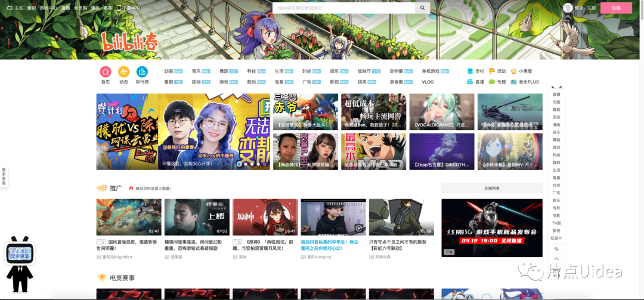
Task: Open the 【宝可梦19】神兽大乱斗 thumbnail
Action: click(x=305, y=112)
